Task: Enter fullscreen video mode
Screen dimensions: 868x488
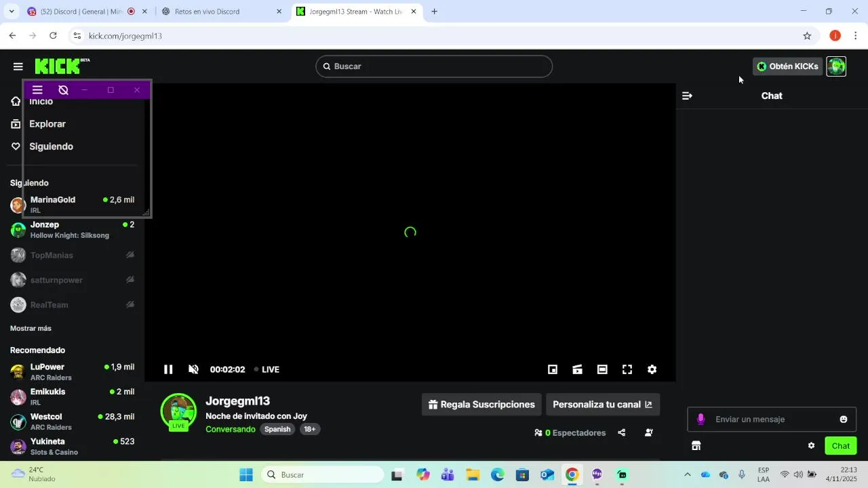Action: point(627,369)
